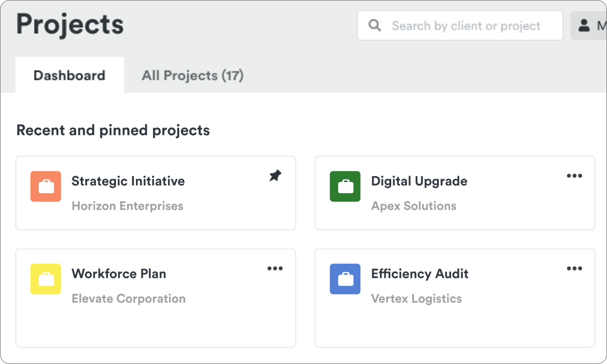Image resolution: width=607 pixels, height=364 pixels.
Task: Click the search magnifying glass icon
Action: tap(375, 25)
